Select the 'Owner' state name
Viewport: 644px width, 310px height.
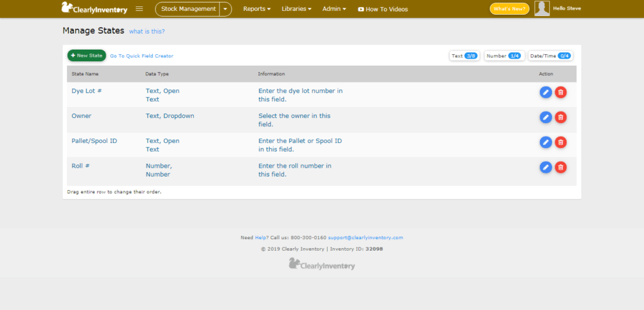click(x=81, y=116)
